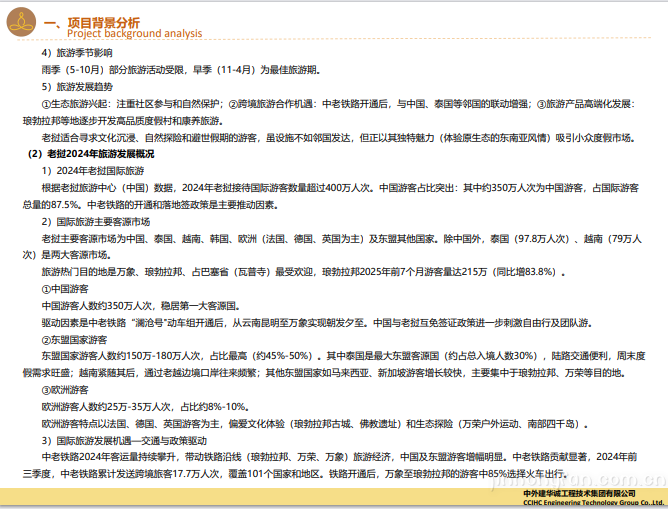Click the ②东盟国家游客 bullet marker
Screen dimensions: 668x509
tap(46, 339)
